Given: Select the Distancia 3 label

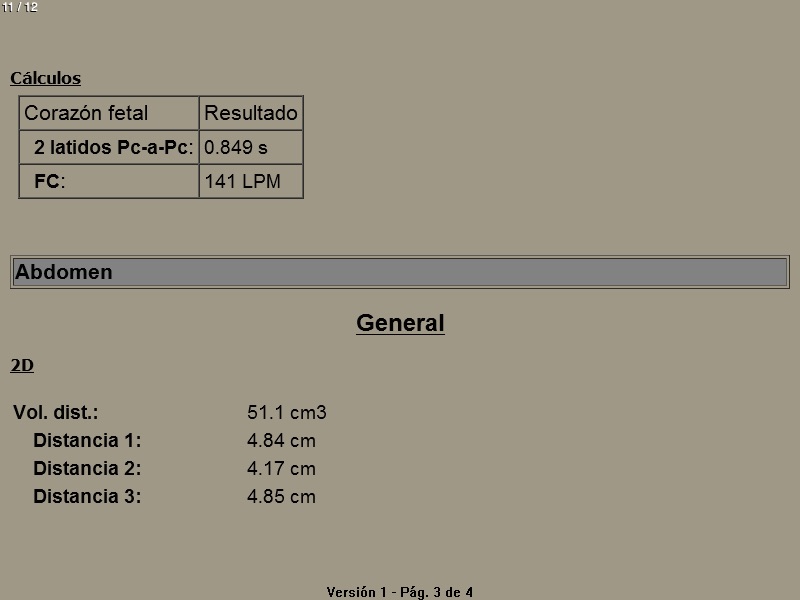Looking at the screenshot, I should pyautogui.click(x=87, y=497).
